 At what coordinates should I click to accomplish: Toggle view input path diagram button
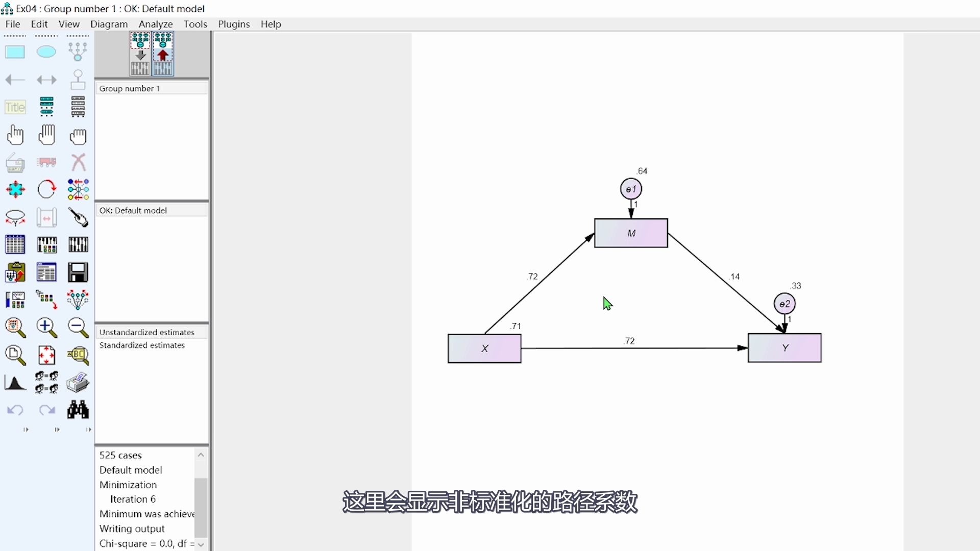[140, 54]
